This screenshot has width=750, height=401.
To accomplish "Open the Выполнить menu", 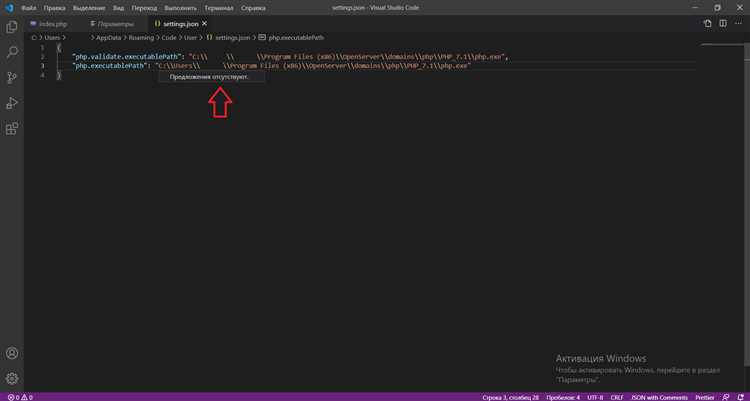I will [x=180, y=8].
